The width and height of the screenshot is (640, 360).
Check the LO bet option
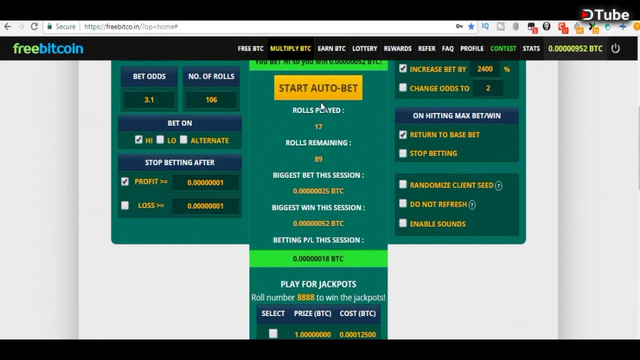pyautogui.click(x=160, y=140)
